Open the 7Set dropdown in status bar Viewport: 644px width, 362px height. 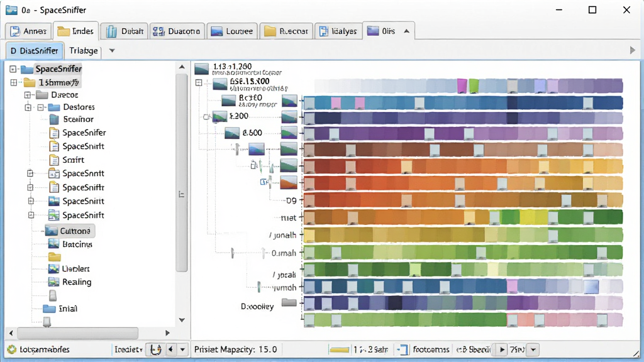click(533, 349)
